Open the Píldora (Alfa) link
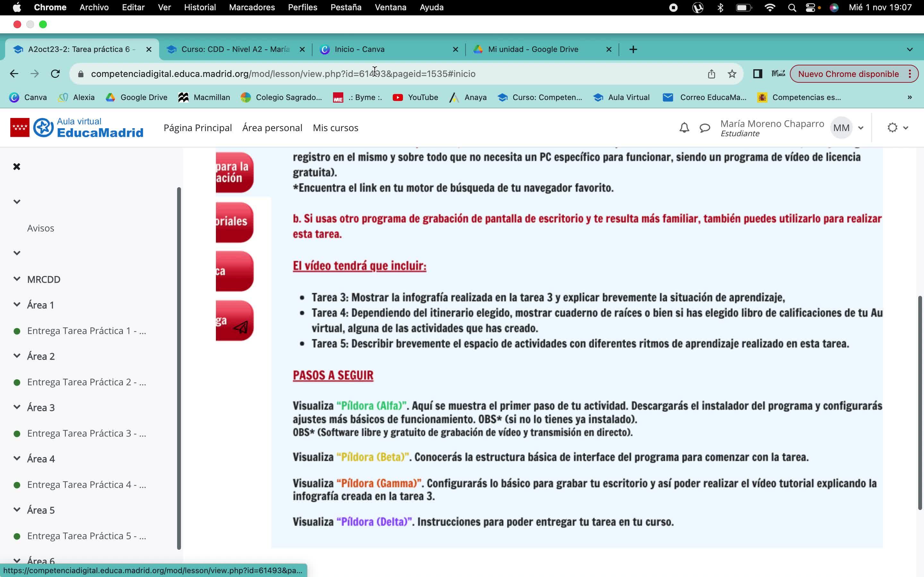The height and width of the screenshot is (577, 924). pyautogui.click(x=371, y=406)
